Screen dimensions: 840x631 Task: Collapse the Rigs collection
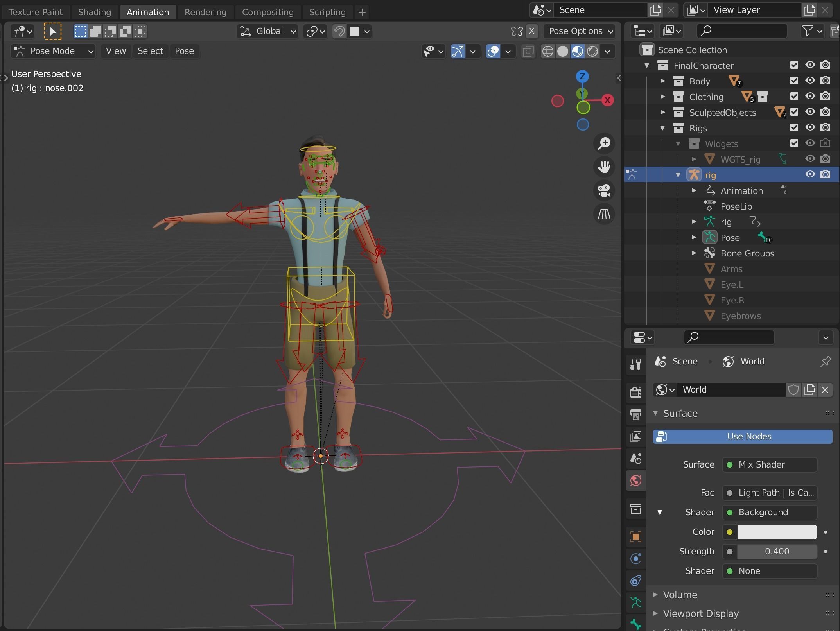tap(662, 128)
